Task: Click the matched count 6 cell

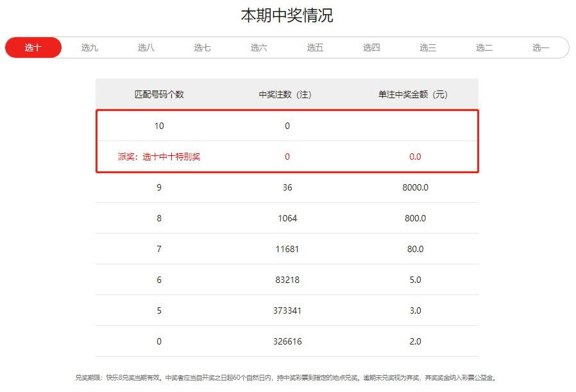Action: point(159,280)
